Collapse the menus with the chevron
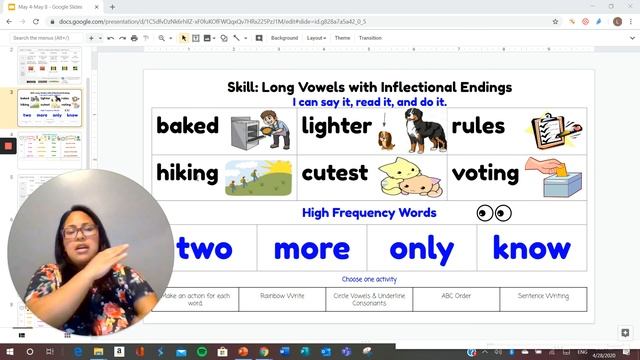 pyautogui.click(x=632, y=38)
